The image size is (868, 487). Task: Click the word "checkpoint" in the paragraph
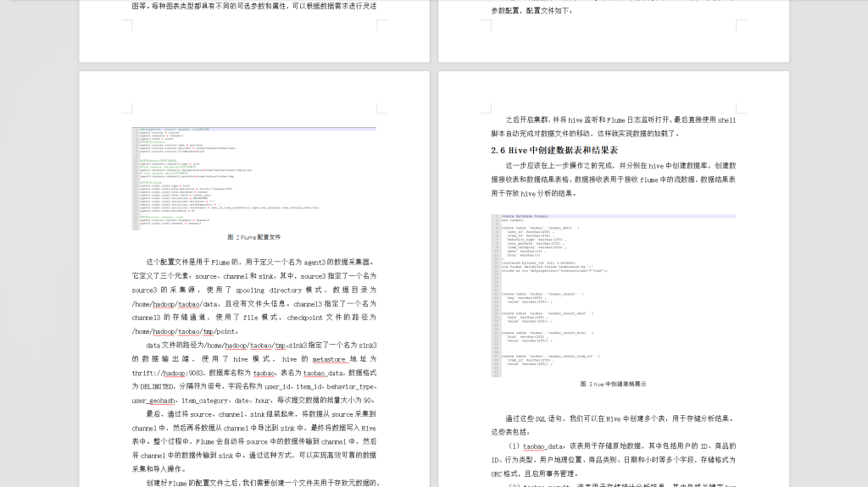[x=304, y=318]
